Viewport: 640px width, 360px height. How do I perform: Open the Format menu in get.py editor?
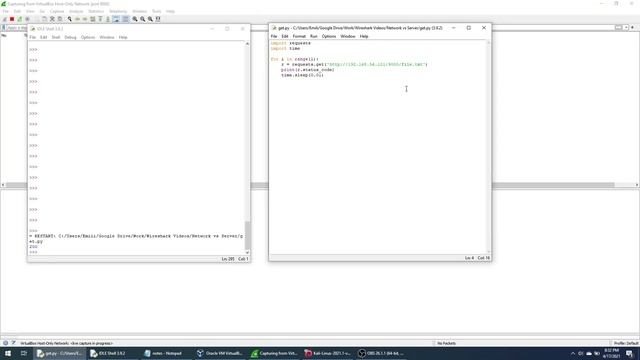tap(299, 36)
